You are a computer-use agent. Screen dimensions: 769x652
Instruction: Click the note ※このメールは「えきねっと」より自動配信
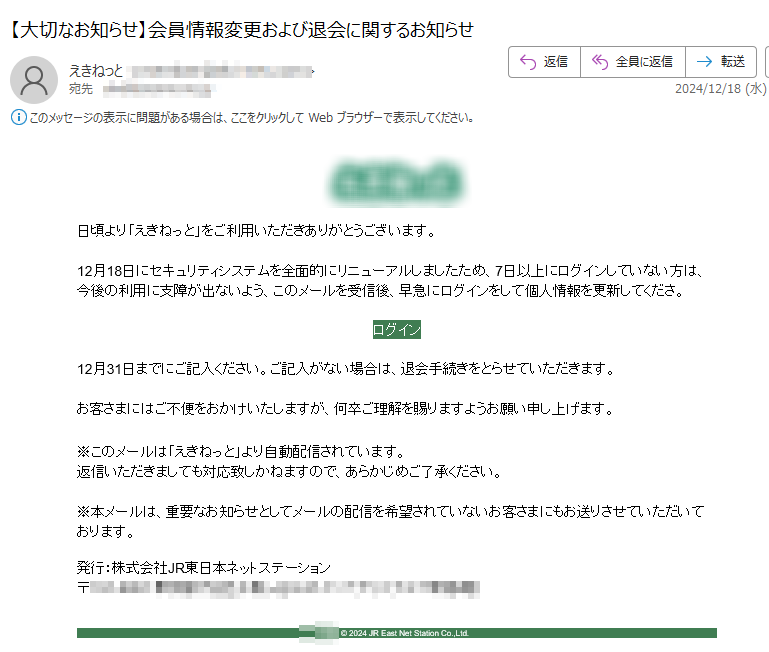pyautogui.click(x=241, y=451)
